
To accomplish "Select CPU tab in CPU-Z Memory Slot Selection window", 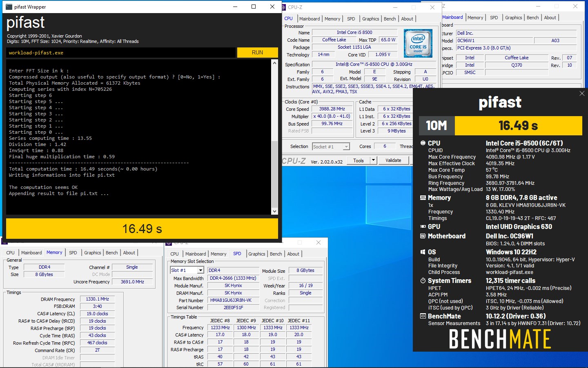I will tap(175, 254).
